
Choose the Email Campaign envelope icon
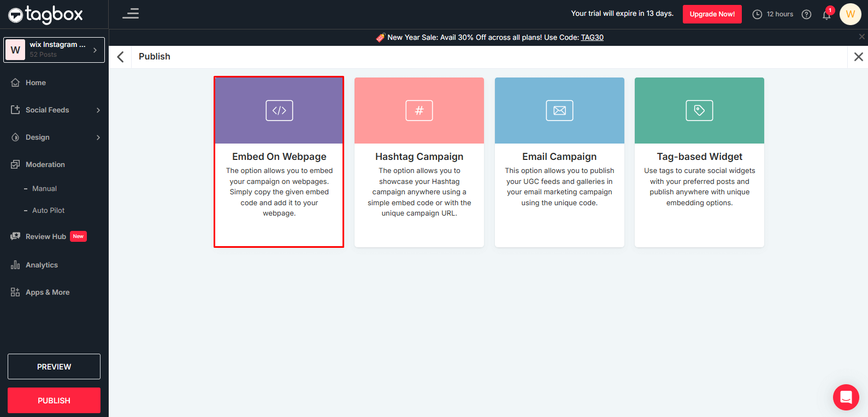pos(559,110)
